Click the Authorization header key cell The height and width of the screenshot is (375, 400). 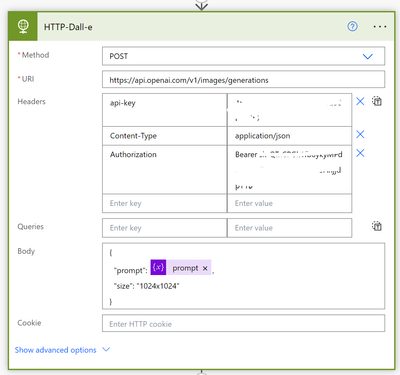[x=164, y=170]
